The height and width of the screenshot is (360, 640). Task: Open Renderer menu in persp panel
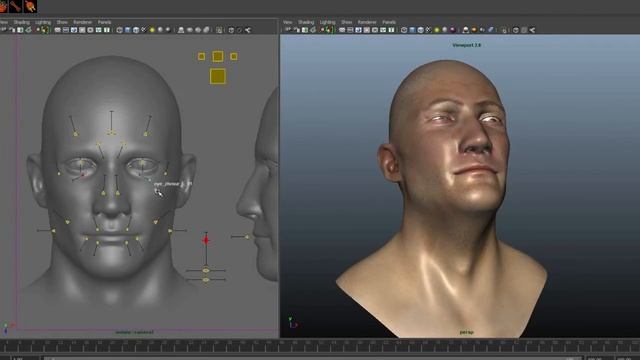point(367,22)
